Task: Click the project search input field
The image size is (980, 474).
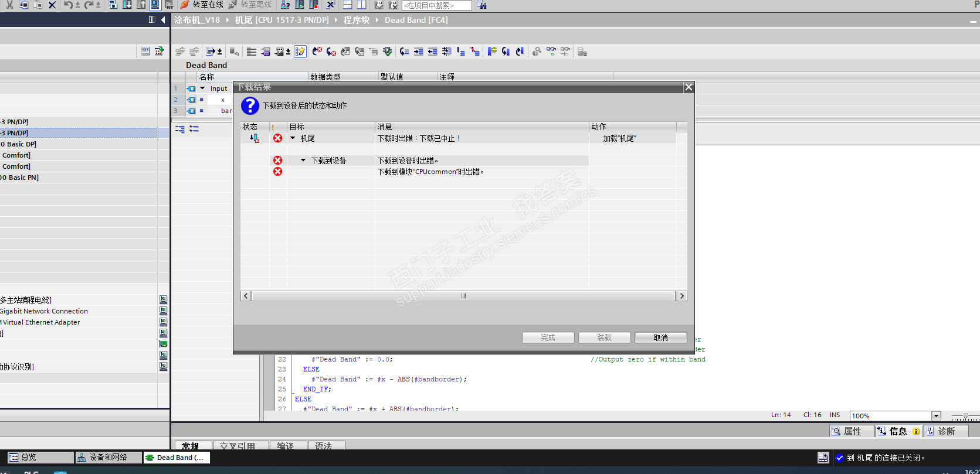Action: (437, 5)
